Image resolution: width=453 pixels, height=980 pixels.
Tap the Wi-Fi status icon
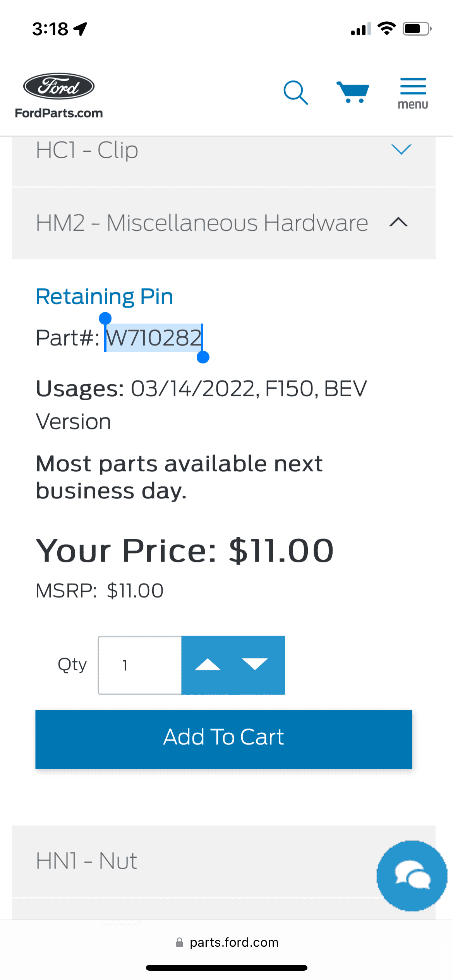pyautogui.click(x=386, y=29)
